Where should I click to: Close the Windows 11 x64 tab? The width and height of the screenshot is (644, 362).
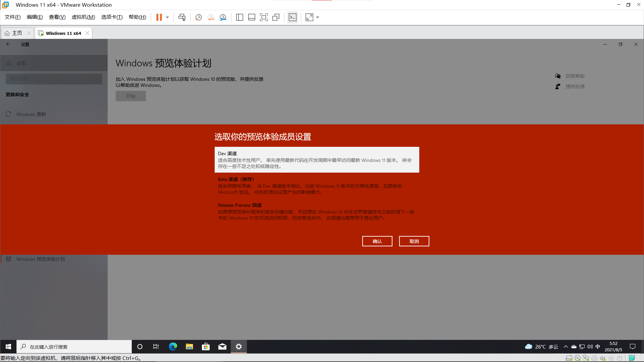[87, 33]
